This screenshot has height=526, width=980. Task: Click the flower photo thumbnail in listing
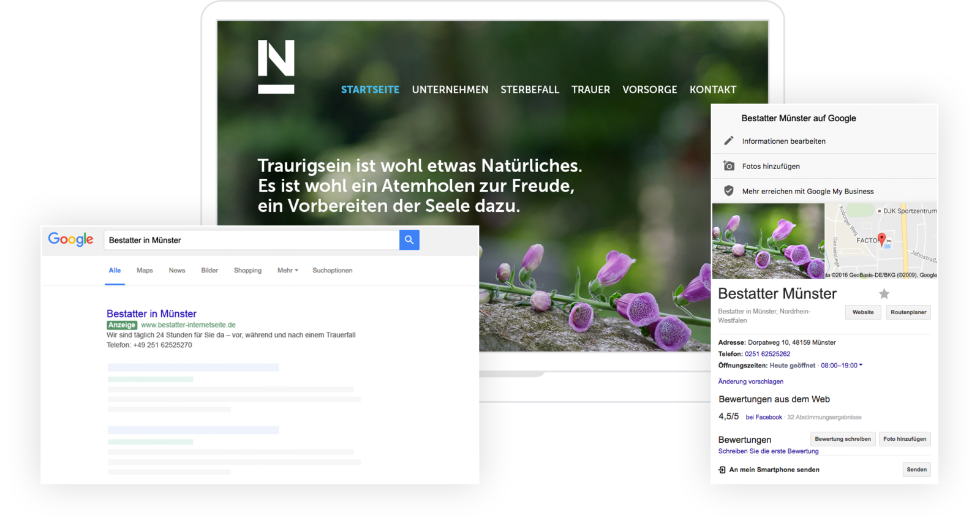768,241
